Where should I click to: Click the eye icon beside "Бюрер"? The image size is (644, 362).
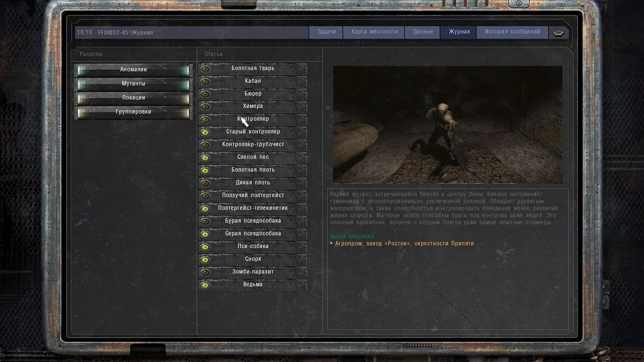[x=206, y=93]
